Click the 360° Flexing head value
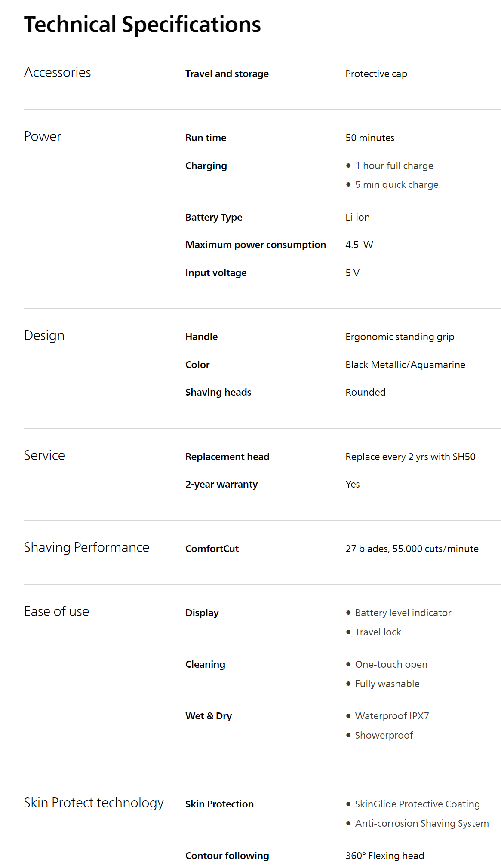The width and height of the screenshot is (501, 868). point(384,856)
